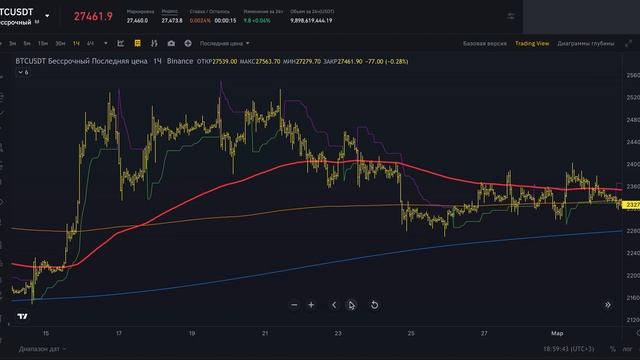Click the TradingView logo

(23, 316)
